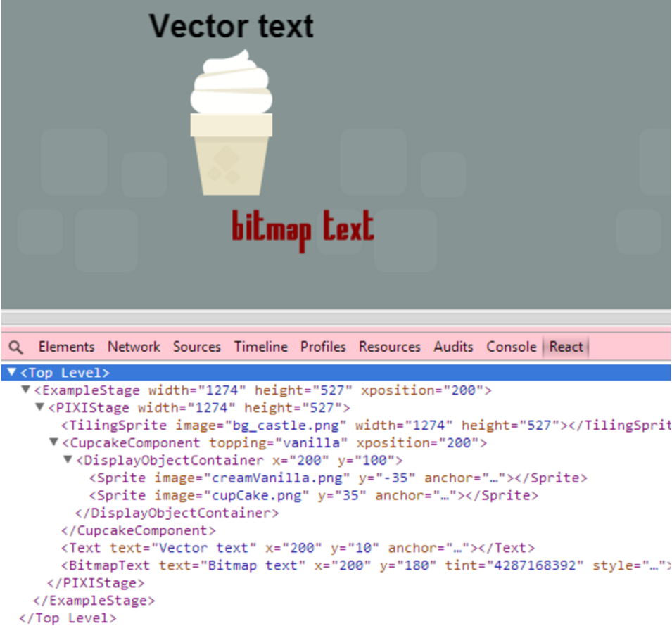Click the red bitmap text on canvas
Image resolution: width=672 pixels, height=633 pixels.
click(x=303, y=230)
